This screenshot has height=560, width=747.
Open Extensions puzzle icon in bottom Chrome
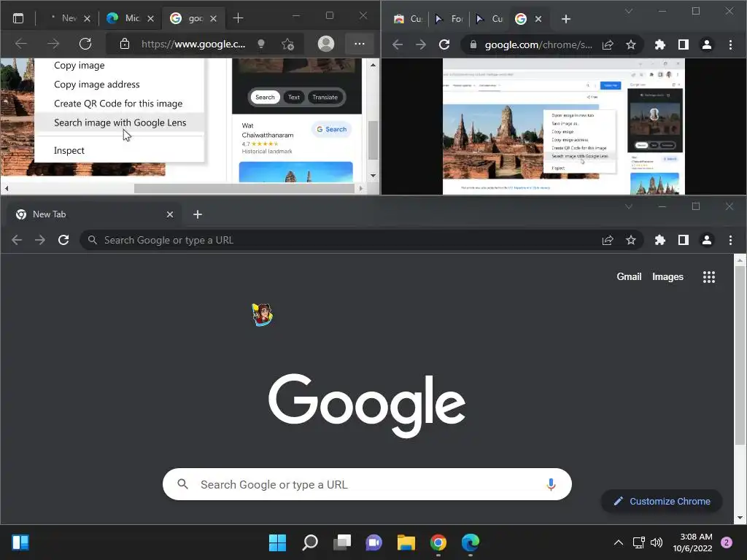(x=659, y=240)
